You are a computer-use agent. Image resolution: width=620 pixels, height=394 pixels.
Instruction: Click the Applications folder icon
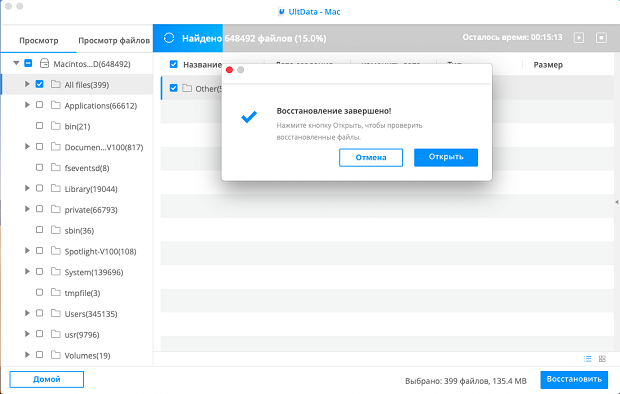56,105
